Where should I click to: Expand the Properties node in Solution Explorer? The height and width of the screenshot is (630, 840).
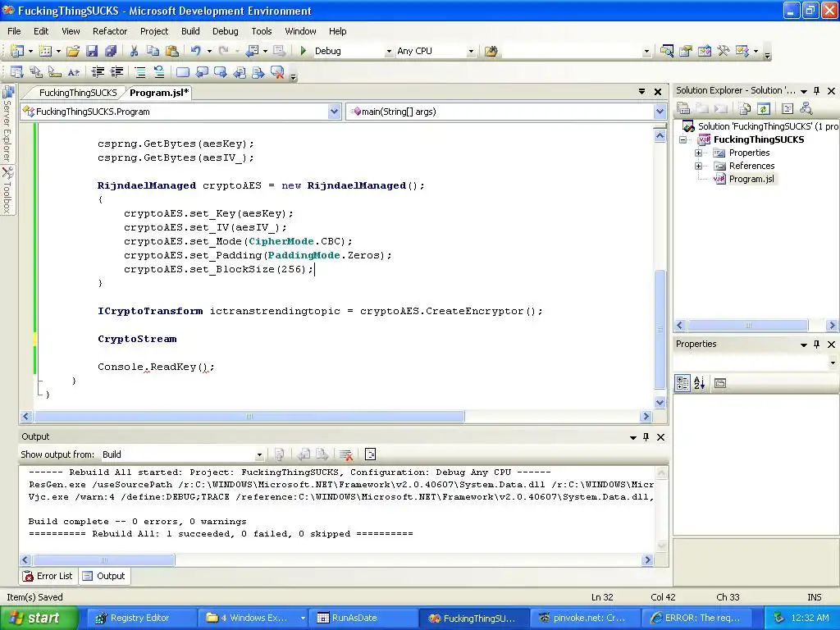point(698,153)
